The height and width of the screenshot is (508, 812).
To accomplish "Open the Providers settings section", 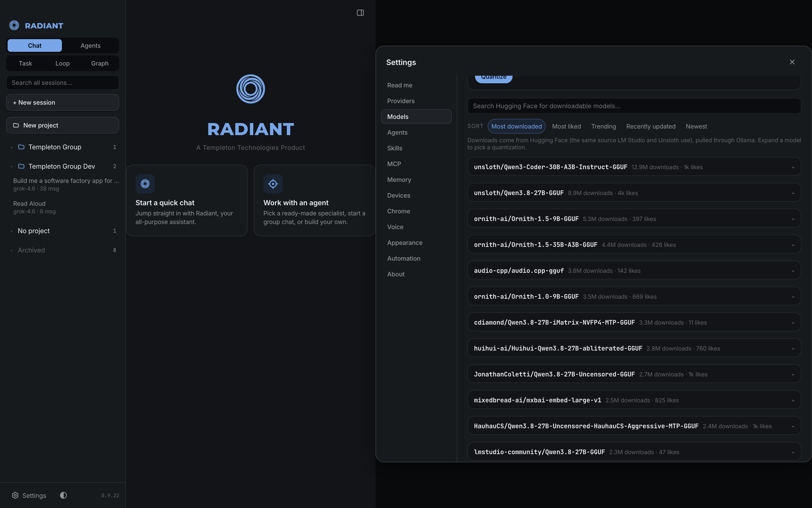I will [x=416, y=101].
